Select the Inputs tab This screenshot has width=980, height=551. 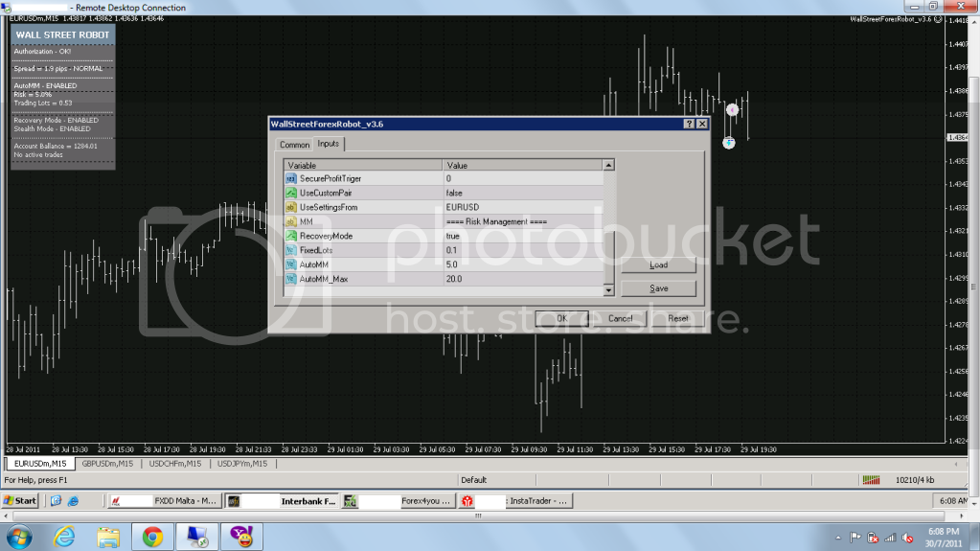[x=329, y=144]
